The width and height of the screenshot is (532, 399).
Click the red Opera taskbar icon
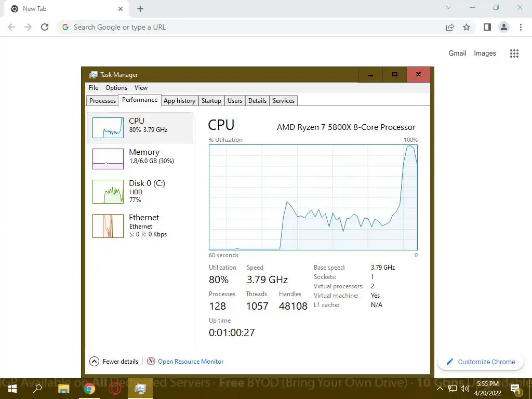point(115,389)
